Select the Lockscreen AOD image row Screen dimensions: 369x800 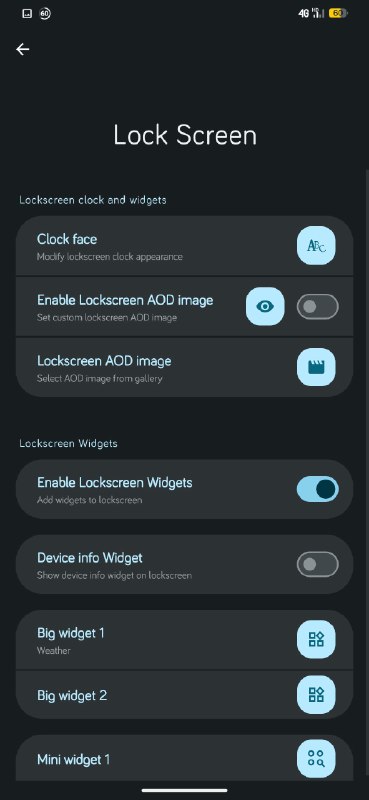(184, 367)
